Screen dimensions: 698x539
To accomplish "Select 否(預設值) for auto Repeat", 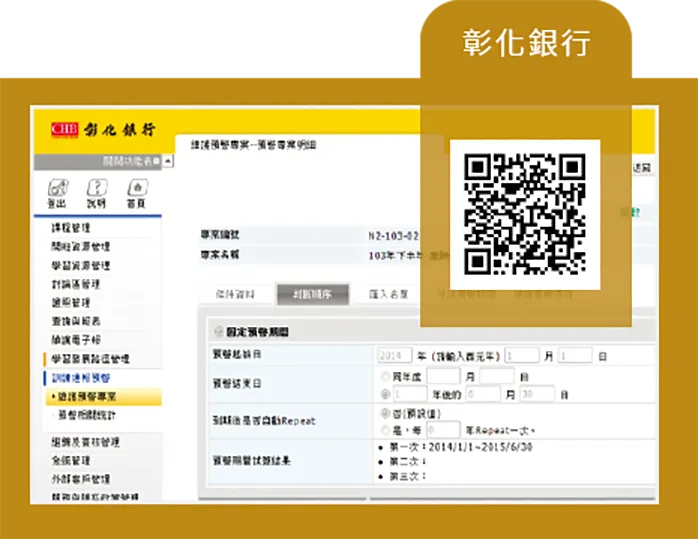I will [x=386, y=412].
